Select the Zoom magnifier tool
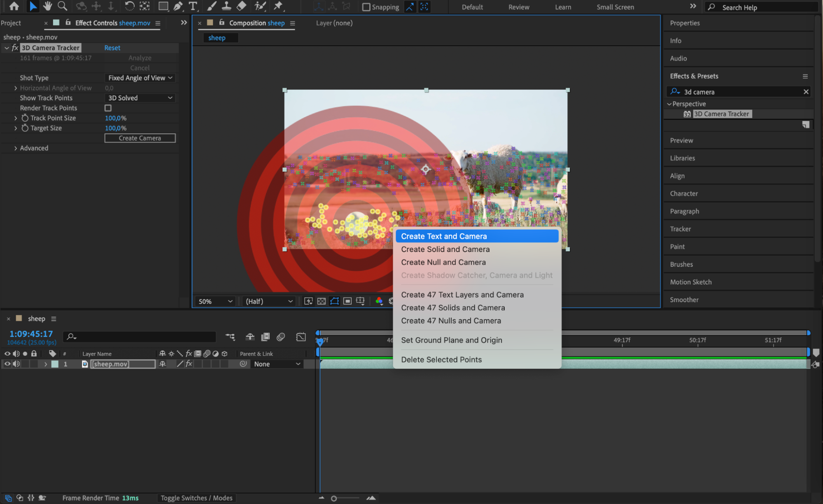Image resolution: width=823 pixels, height=504 pixels. pyautogui.click(x=63, y=6)
